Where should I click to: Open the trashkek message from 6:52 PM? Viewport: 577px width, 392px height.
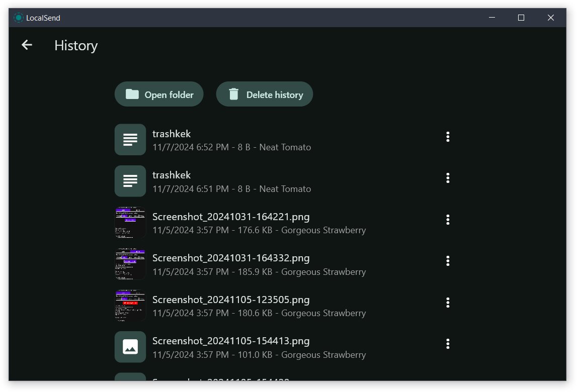coord(172,134)
